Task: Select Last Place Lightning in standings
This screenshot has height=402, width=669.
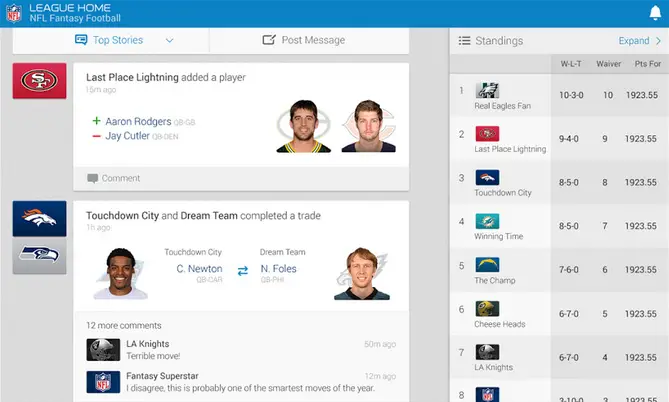Action: click(510, 149)
